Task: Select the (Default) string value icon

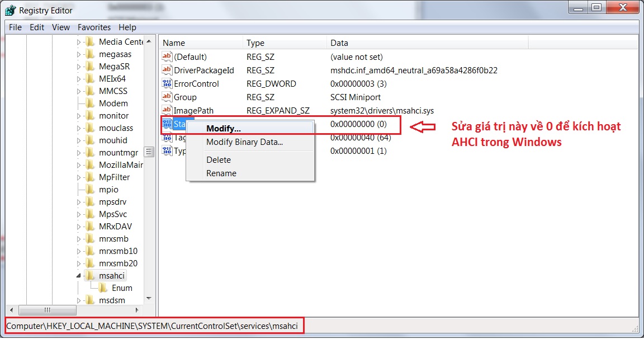Action: point(167,57)
